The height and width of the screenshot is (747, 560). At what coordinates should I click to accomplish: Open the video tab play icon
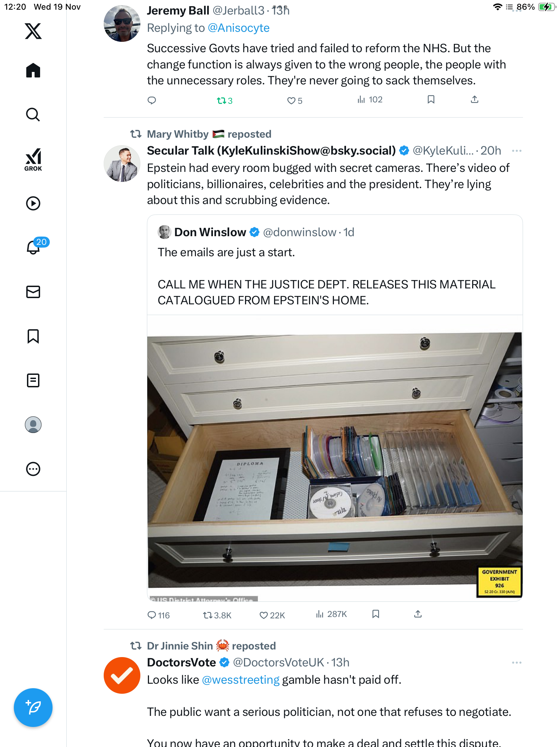(33, 203)
